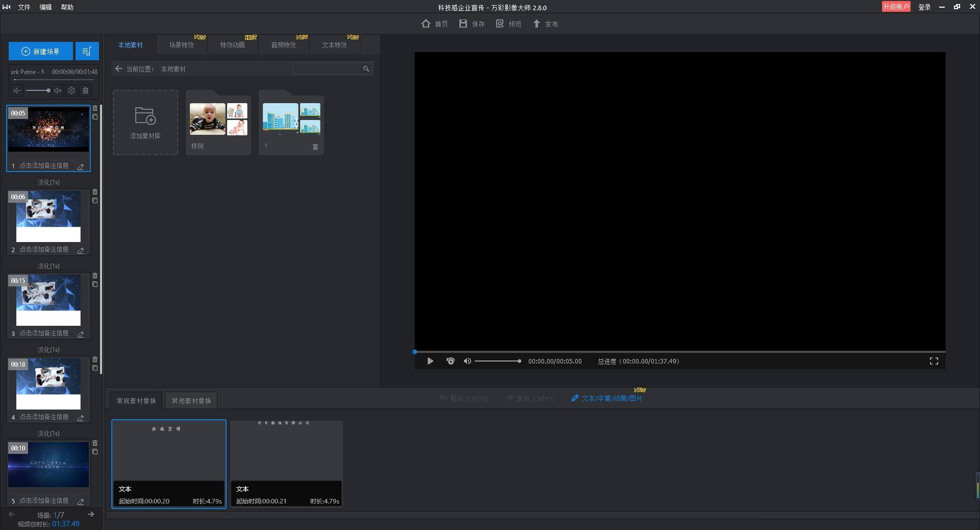Click the 升级账户 button
The width and height of the screenshot is (980, 530).
[x=896, y=7]
